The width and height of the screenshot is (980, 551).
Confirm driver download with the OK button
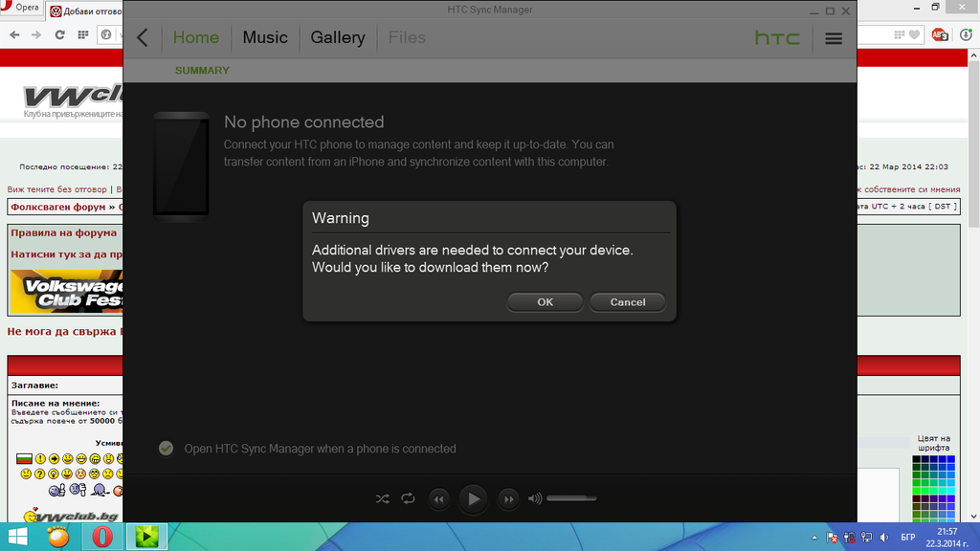click(x=545, y=301)
